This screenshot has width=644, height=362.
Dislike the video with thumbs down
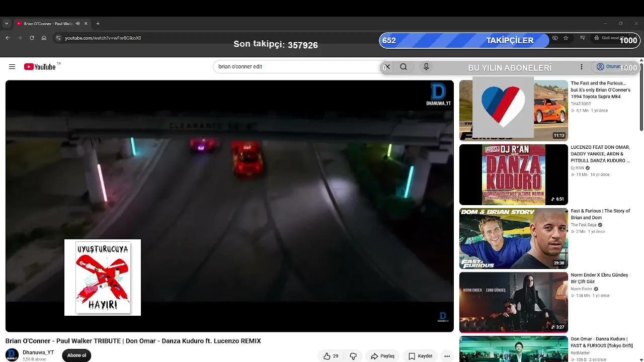pos(353,356)
